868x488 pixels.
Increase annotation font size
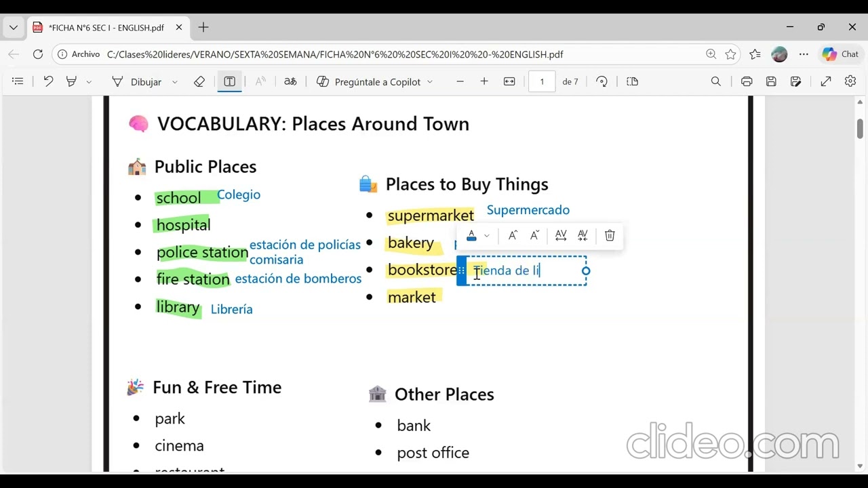(x=513, y=235)
